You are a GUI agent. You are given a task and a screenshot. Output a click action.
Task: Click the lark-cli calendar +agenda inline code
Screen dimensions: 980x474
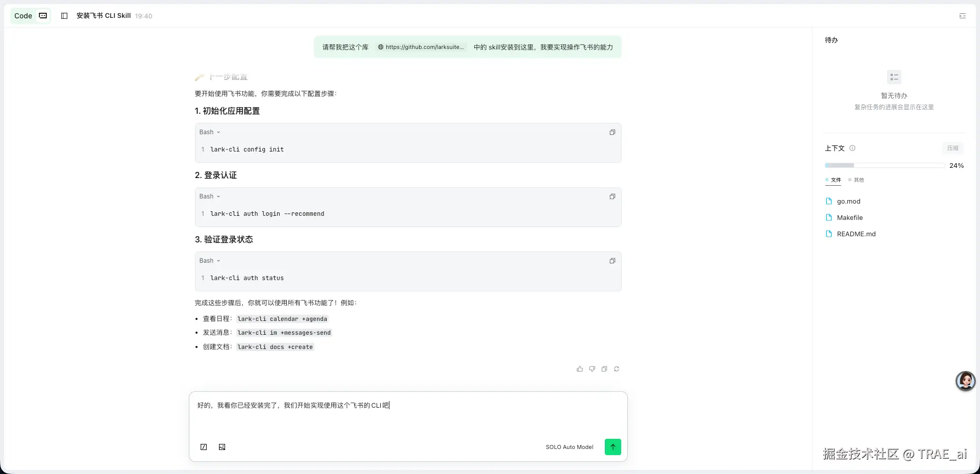[x=282, y=319]
